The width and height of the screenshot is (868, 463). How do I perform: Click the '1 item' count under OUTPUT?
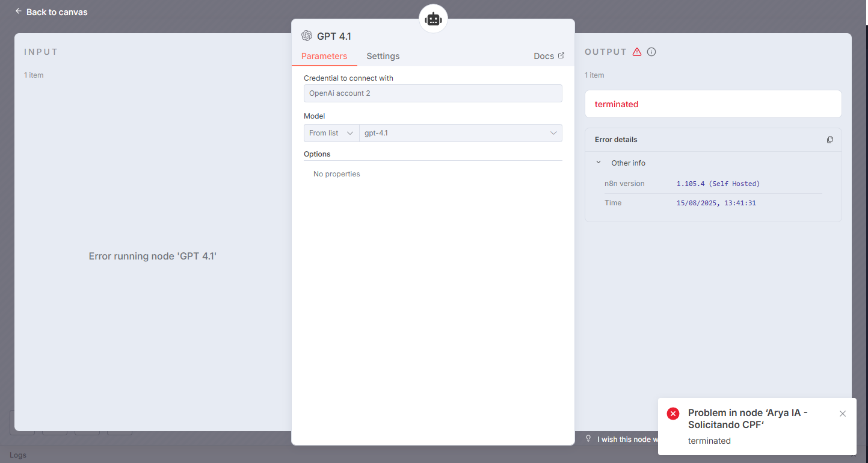594,75
